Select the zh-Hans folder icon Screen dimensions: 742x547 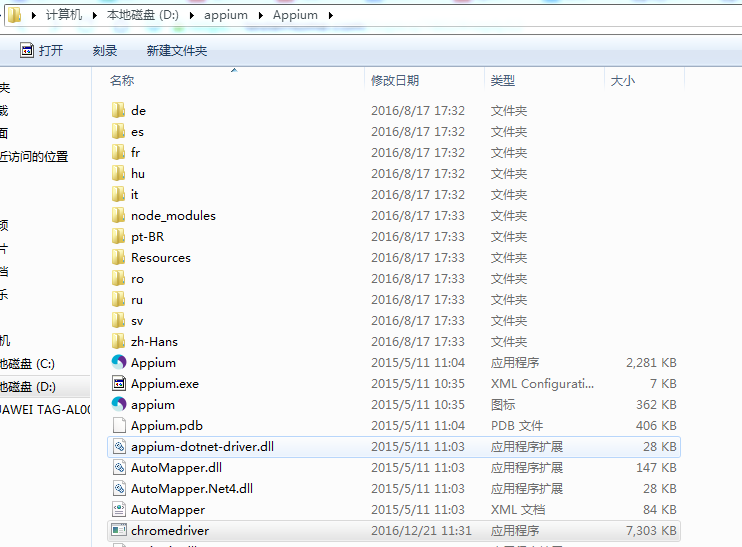tap(118, 342)
